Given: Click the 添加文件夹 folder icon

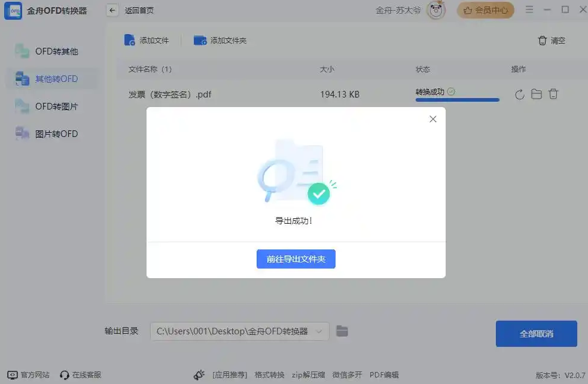Looking at the screenshot, I should click(200, 40).
